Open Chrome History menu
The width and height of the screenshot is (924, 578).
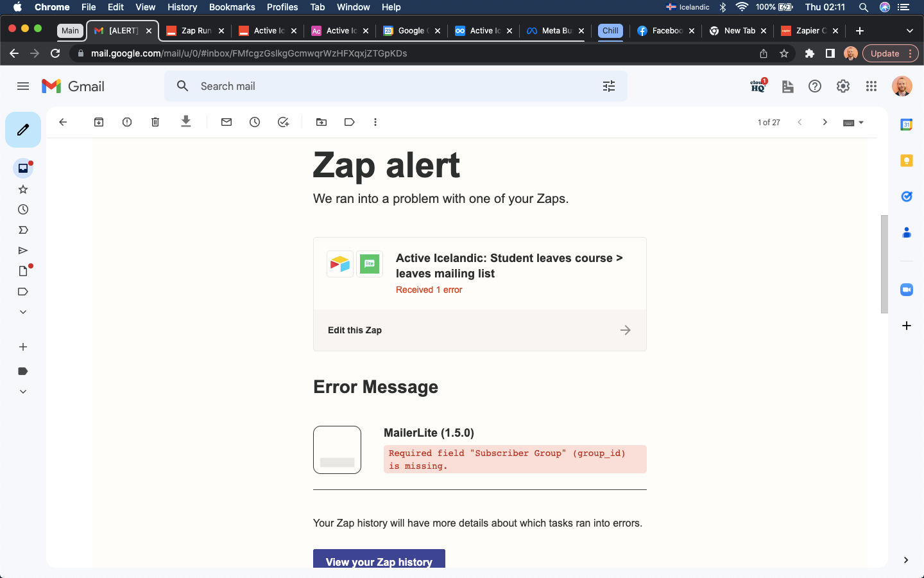click(x=182, y=7)
